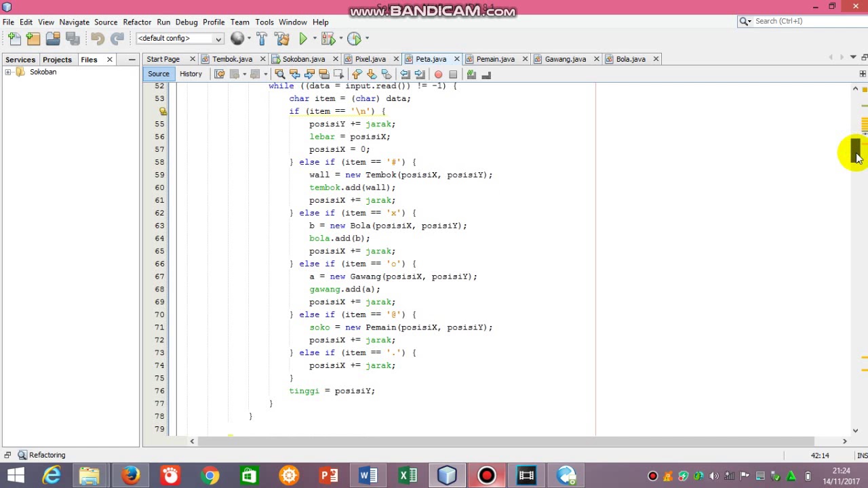The width and height of the screenshot is (868, 488).
Task: Click the hint lightbulb on line 54
Action: click(163, 111)
